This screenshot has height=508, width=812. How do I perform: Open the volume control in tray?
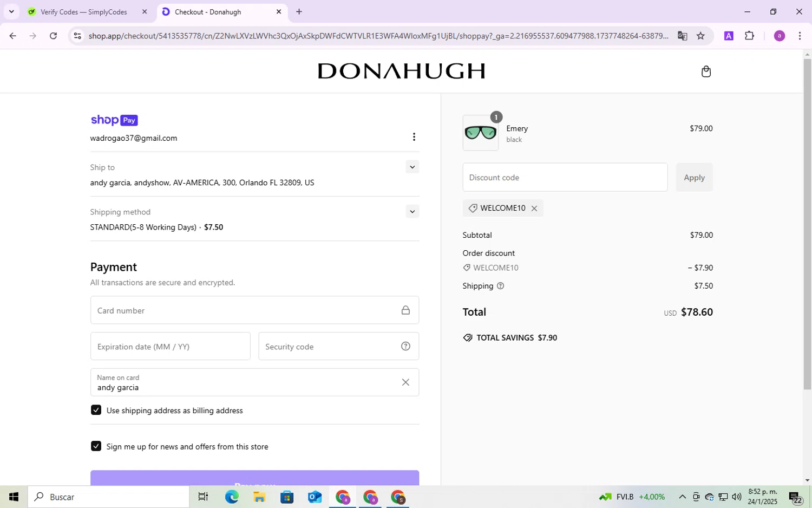click(736, 497)
